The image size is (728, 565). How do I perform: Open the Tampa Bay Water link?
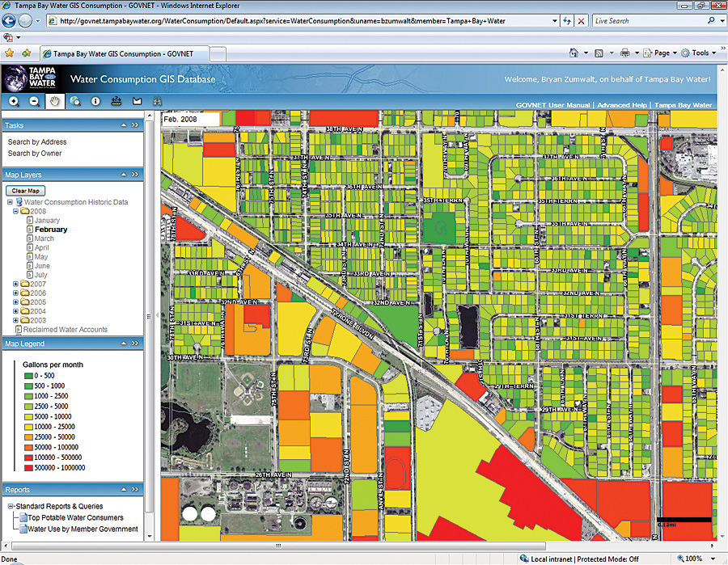[x=683, y=105]
